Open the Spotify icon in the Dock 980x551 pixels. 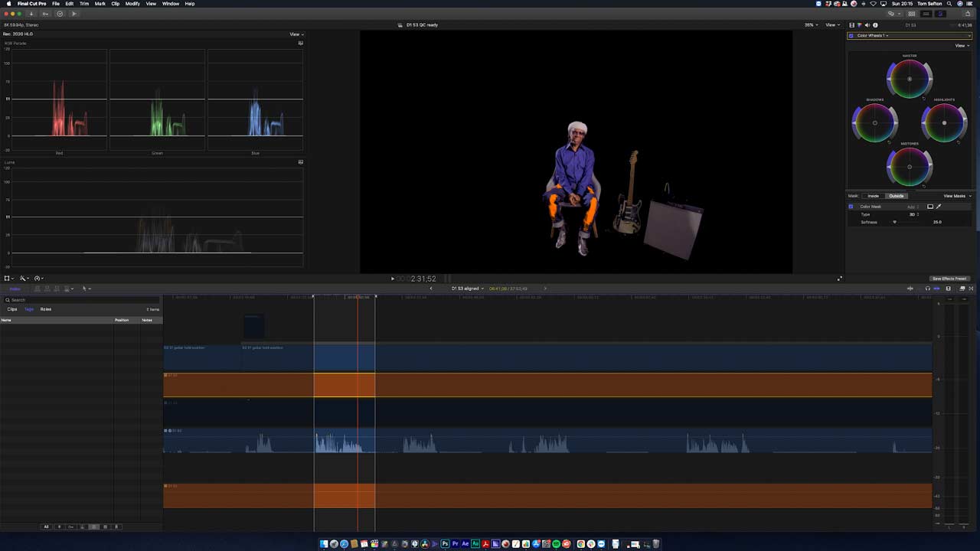pos(557,544)
